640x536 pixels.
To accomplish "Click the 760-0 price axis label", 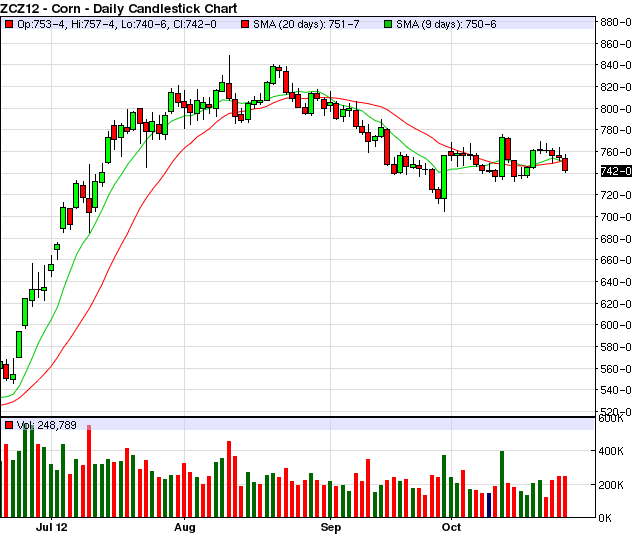I will [616, 152].
